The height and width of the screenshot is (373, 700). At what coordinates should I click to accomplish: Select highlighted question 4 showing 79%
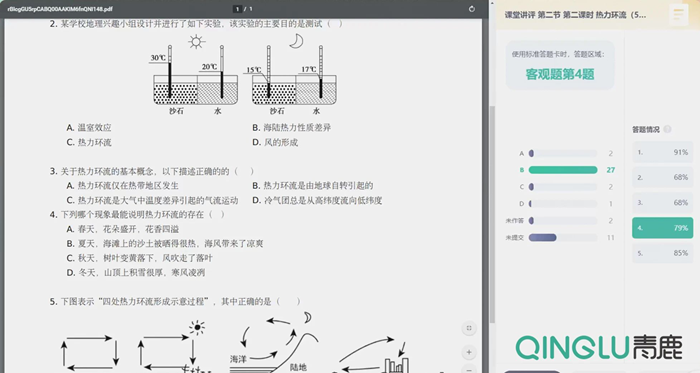coord(662,228)
